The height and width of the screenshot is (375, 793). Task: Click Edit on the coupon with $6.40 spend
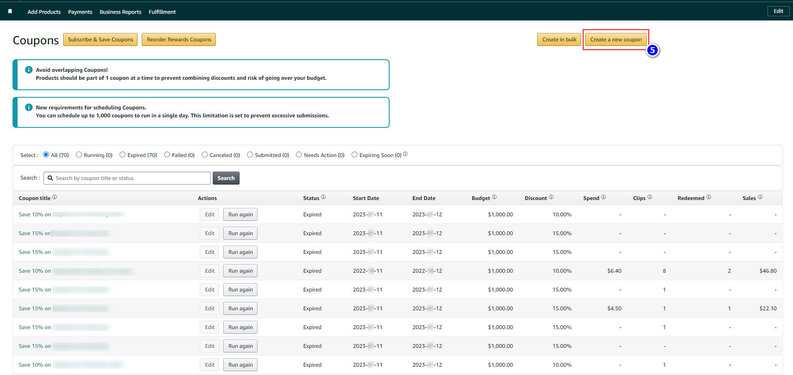209,271
